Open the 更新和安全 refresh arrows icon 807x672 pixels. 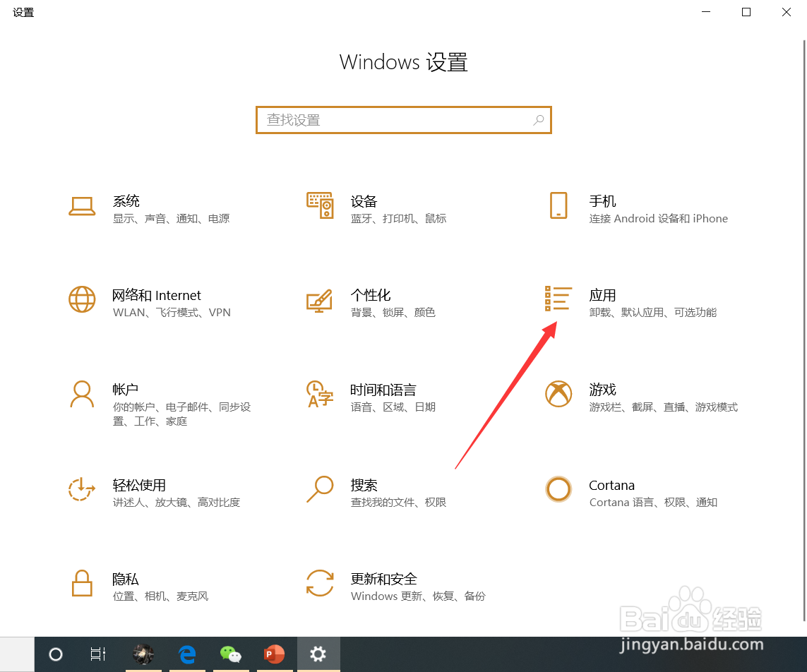tap(320, 583)
